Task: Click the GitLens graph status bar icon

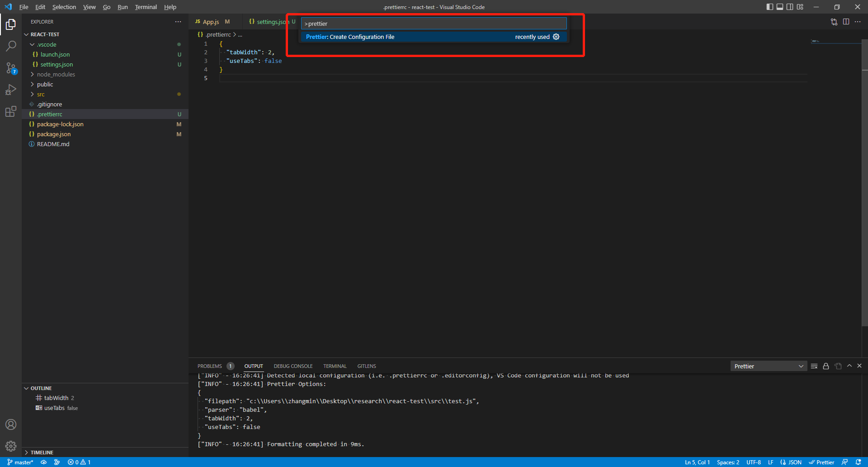Action: (x=57, y=462)
